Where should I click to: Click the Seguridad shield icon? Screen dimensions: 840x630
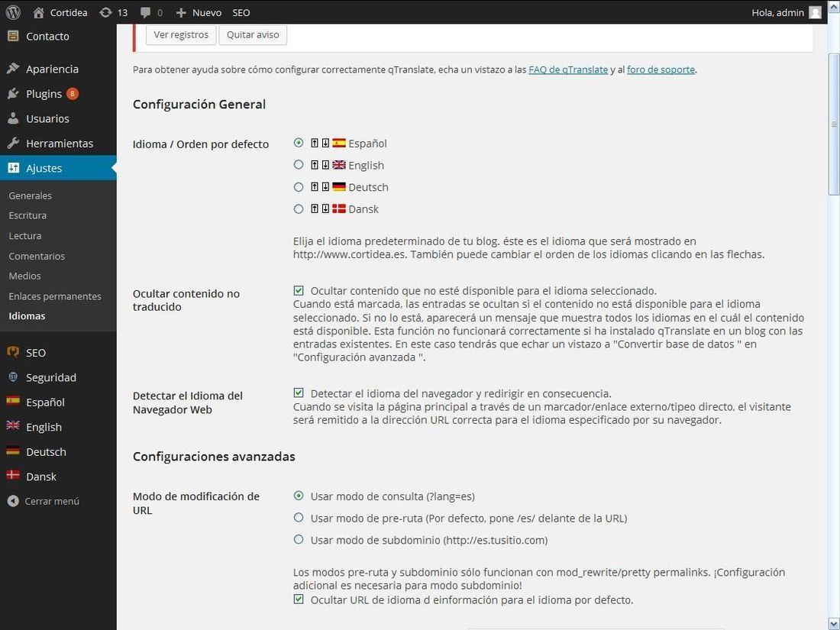click(x=13, y=377)
